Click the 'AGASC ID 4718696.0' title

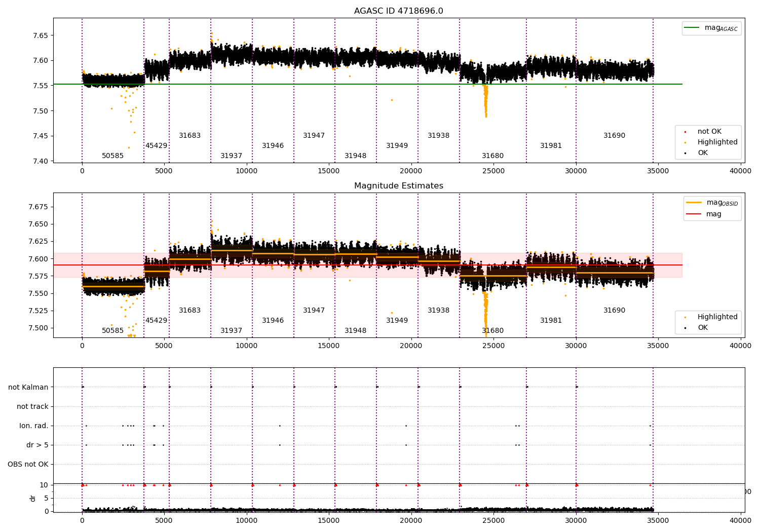coord(398,11)
